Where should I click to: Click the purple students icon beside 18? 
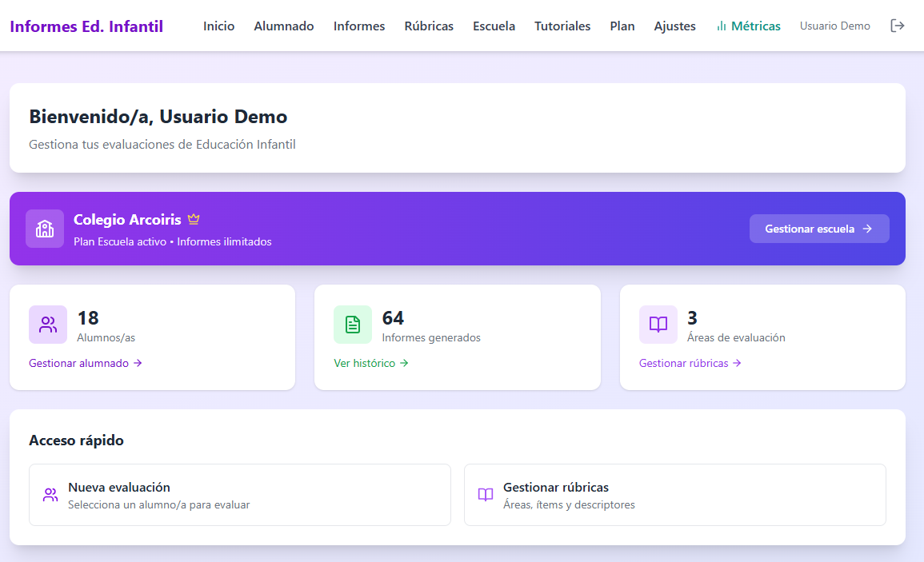pyautogui.click(x=48, y=325)
